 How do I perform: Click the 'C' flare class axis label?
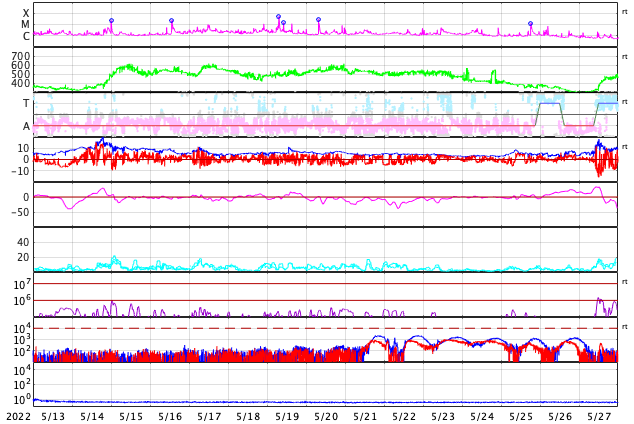pos(26,36)
